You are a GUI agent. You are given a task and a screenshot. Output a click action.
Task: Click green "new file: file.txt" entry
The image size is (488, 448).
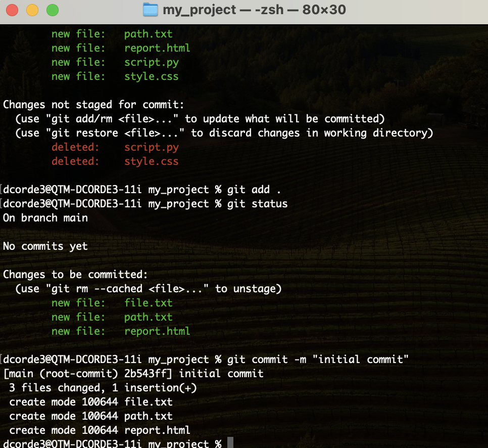[112, 303]
